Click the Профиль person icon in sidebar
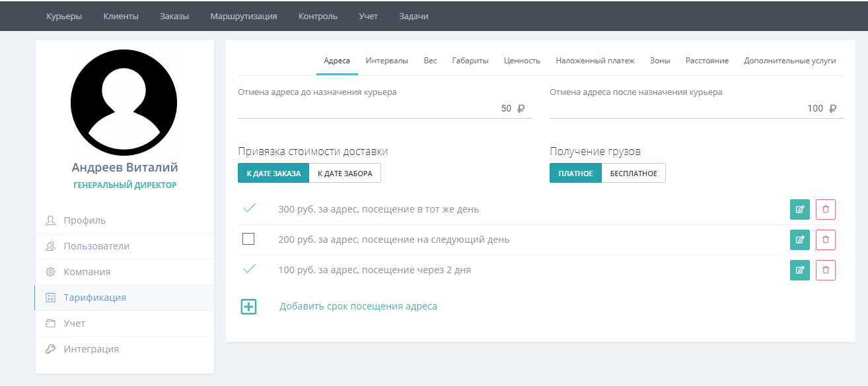Image resolution: width=868 pixels, height=386 pixels. click(x=51, y=220)
